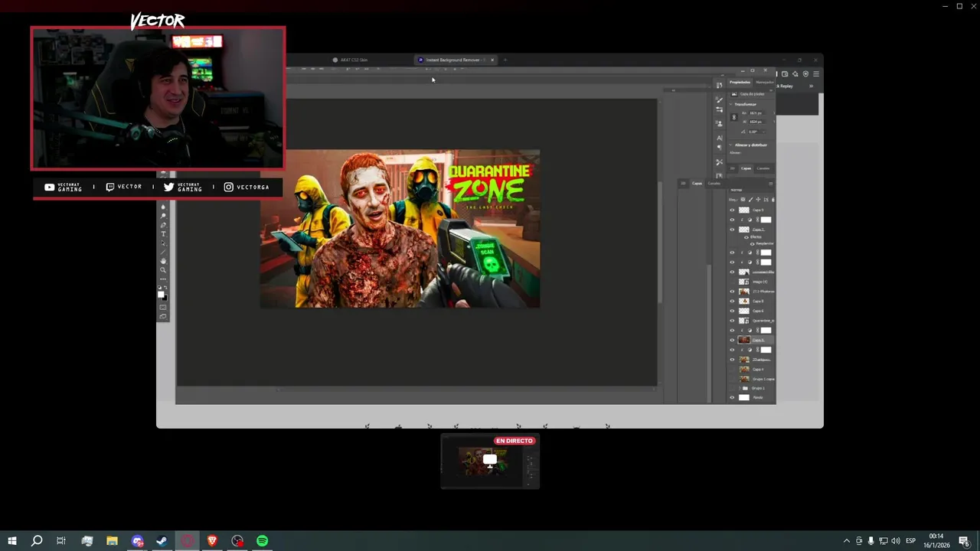Open the Brave VPN shield icon
Screen dimensions: 980x551
tap(805, 74)
